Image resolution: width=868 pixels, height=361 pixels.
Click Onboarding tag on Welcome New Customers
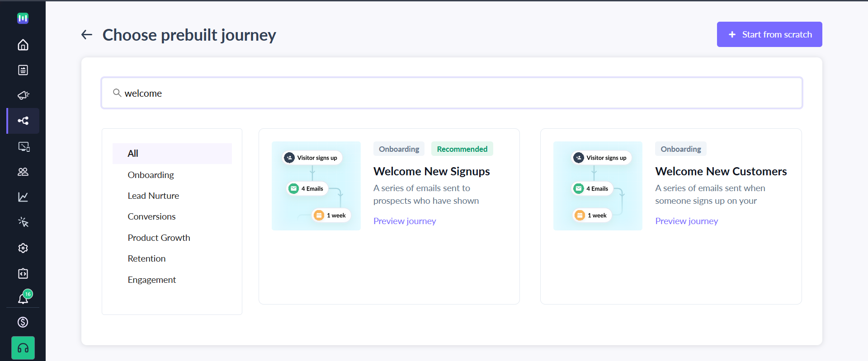[681, 149]
